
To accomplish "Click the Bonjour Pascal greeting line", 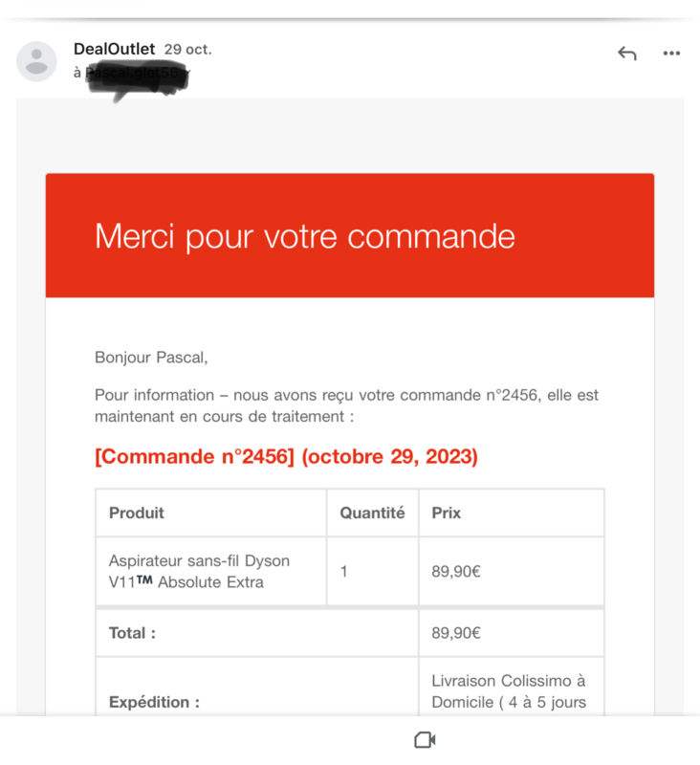I will click(x=151, y=358).
